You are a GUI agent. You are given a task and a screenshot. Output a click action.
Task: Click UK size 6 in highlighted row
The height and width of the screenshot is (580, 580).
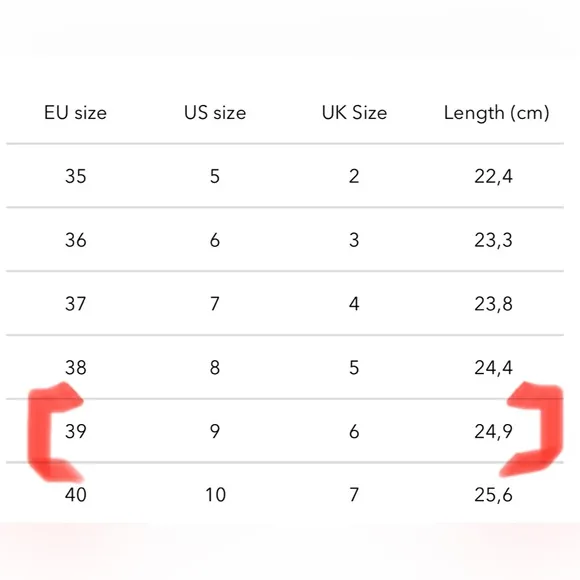click(354, 431)
